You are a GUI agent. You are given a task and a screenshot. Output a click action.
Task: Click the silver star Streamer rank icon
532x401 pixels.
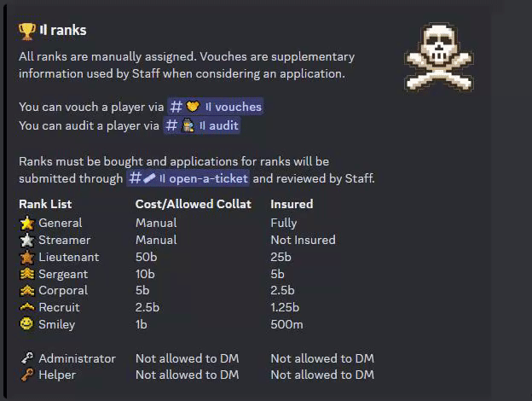(x=27, y=240)
